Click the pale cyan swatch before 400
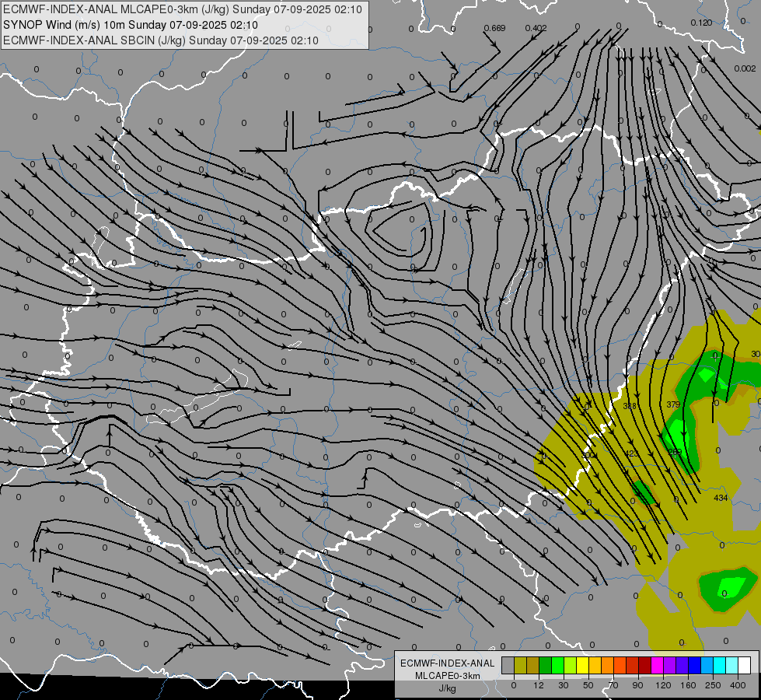Screen dimensions: 761x700 (732, 665)
